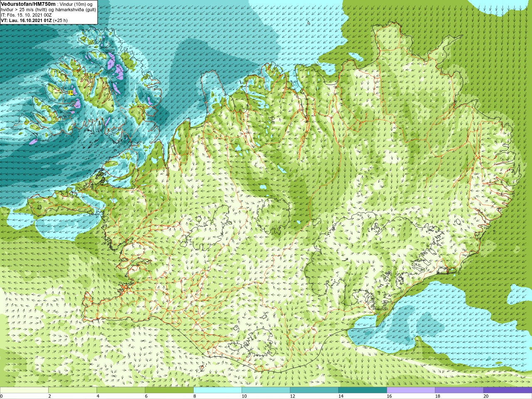
Task: Click the legend scale label 6
Action: (146, 396)
